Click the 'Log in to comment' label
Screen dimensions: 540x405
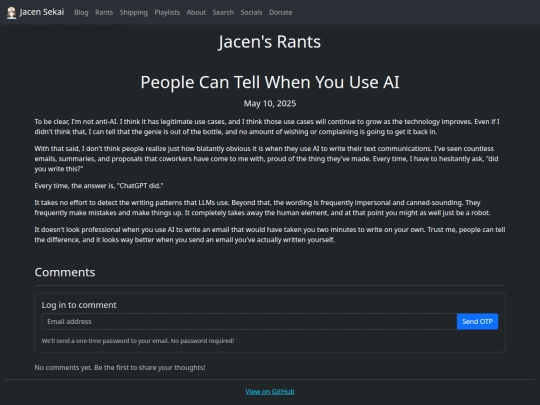point(79,305)
